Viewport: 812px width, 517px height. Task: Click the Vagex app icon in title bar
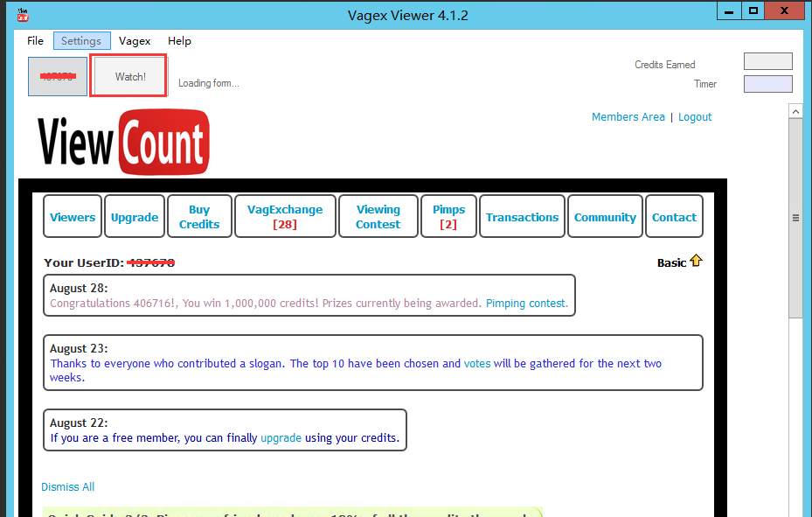(23, 15)
